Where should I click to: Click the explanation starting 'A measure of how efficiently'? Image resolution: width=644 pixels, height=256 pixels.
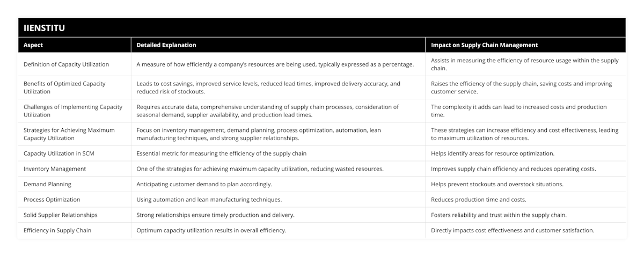275,64
